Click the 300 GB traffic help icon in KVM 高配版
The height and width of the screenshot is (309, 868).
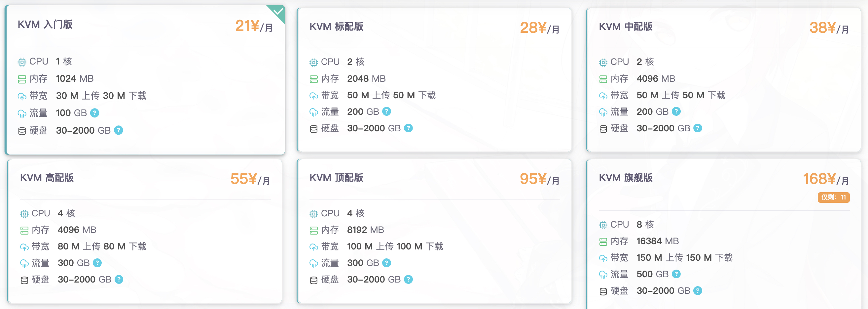[x=97, y=263]
